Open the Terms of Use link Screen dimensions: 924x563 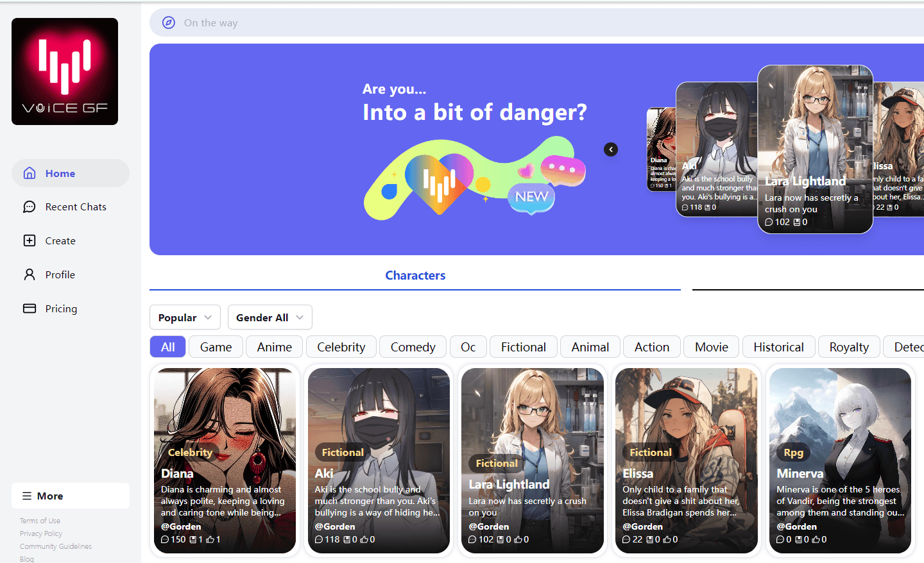tap(40, 521)
